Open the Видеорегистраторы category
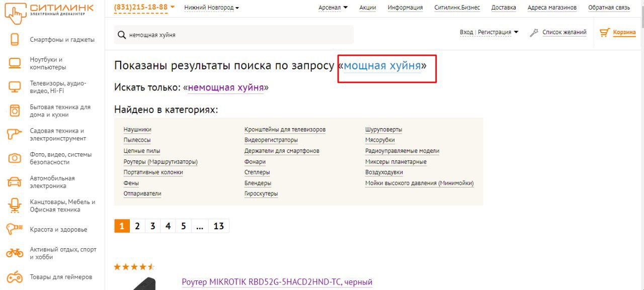 [271, 140]
